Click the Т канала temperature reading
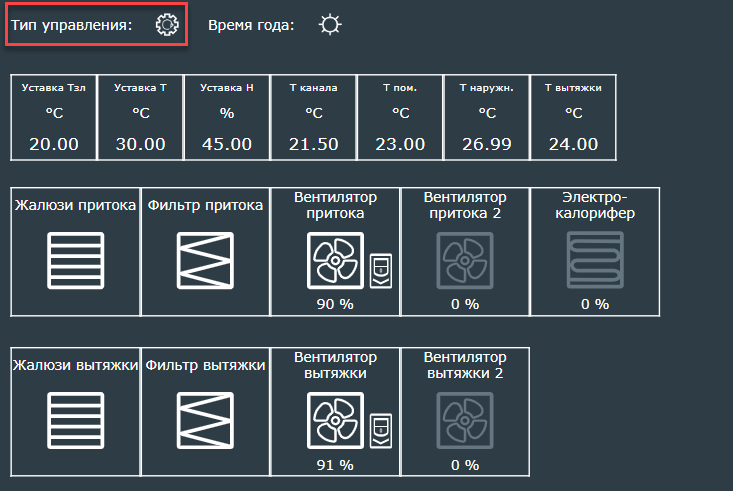733x491 pixels. tap(313, 144)
